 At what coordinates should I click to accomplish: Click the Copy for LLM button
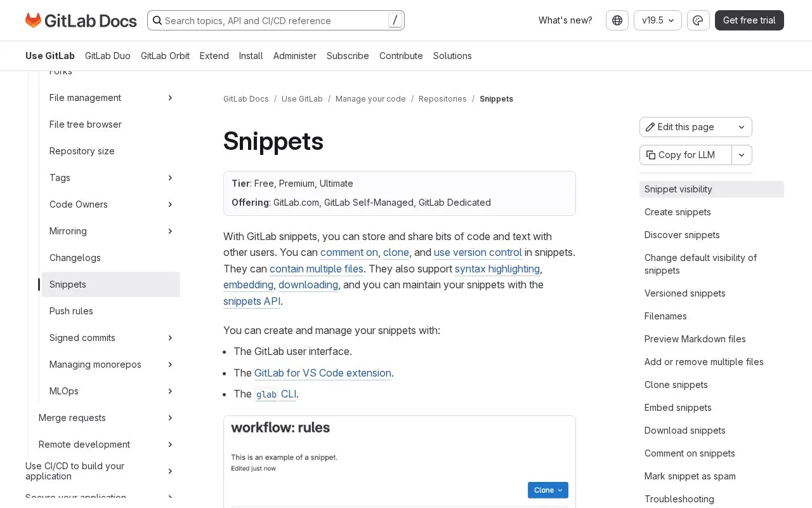(x=686, y=155)
